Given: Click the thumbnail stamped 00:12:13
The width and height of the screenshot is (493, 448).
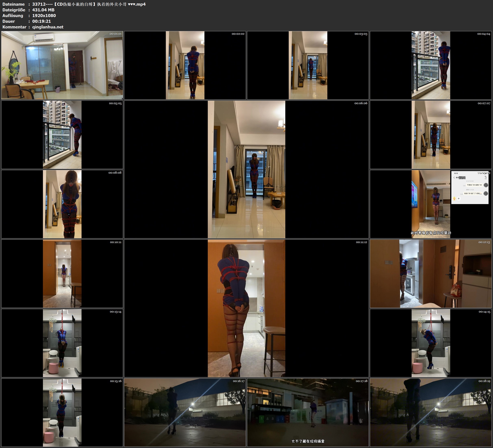Looking at the screenshot, I should [x=431, y=273].
